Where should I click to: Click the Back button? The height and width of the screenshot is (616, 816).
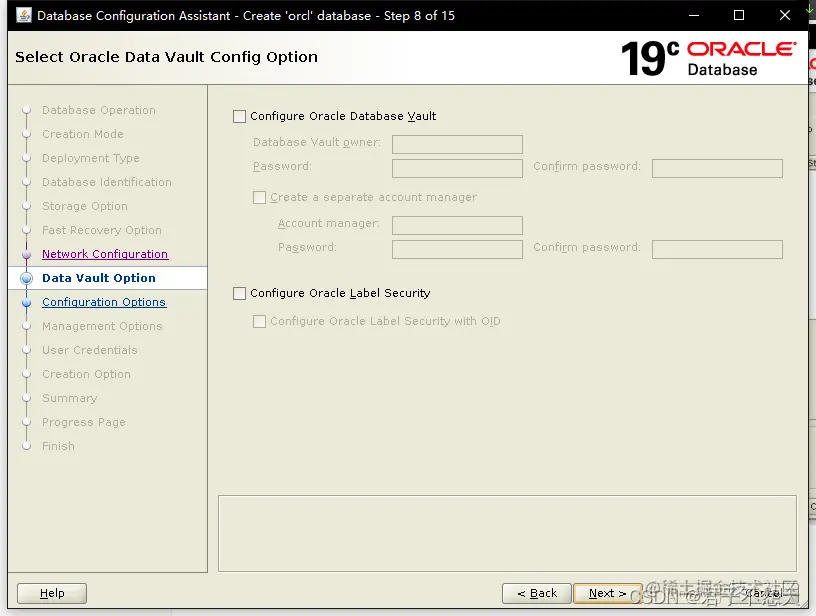point(537,593)
